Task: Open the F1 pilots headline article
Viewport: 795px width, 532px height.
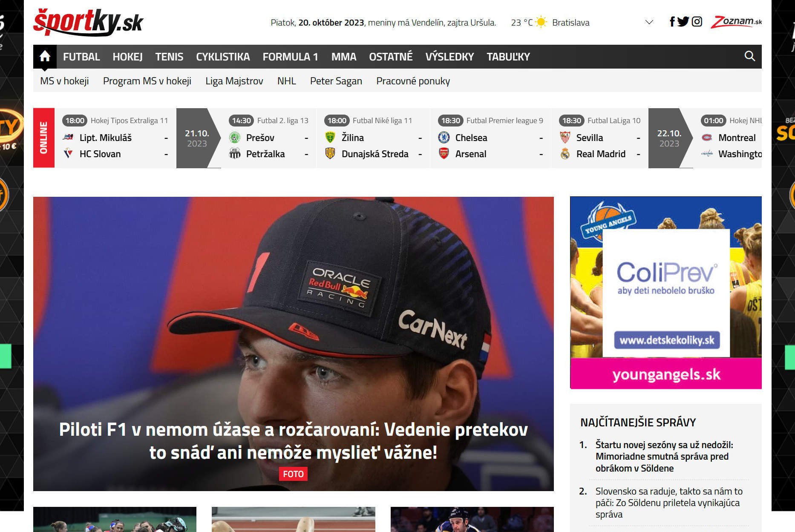Action: click(x=294, y=441)
